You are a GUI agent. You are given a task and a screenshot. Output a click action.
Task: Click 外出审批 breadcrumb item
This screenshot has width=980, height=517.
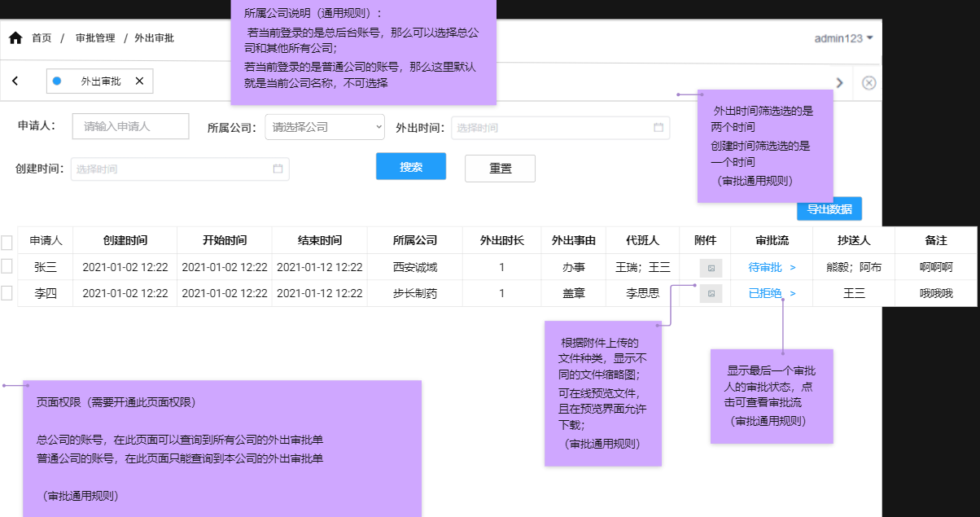154,38
